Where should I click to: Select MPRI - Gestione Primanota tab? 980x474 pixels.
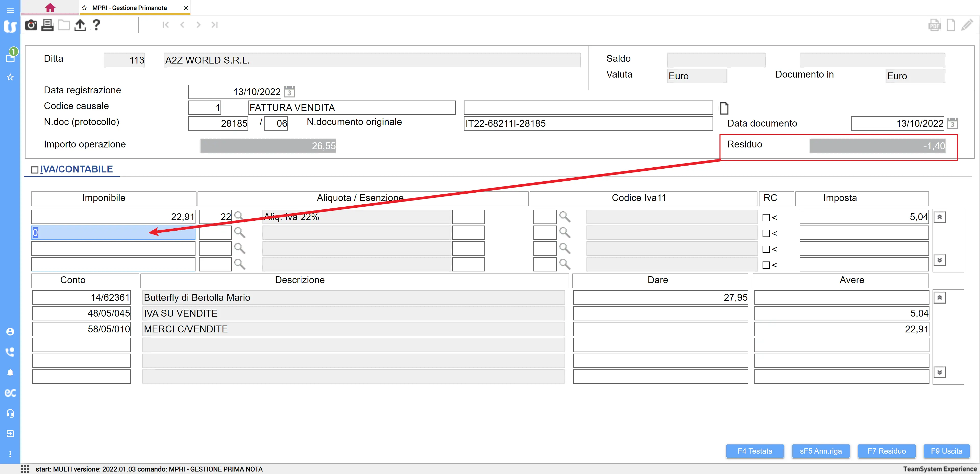129,8
